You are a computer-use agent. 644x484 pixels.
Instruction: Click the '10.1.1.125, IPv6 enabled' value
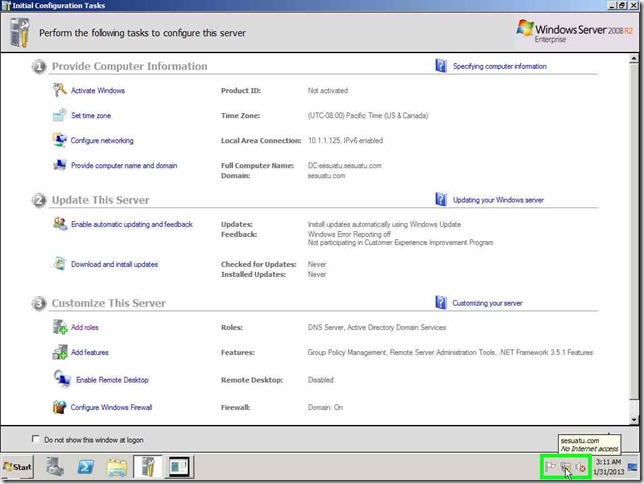tap(345, 141)
